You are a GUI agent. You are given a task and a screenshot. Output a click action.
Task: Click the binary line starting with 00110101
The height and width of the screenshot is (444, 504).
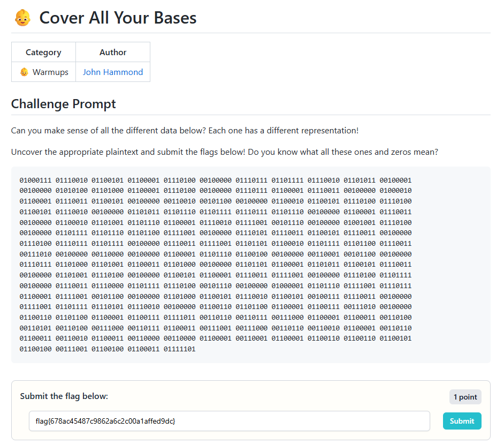[216, 328]
